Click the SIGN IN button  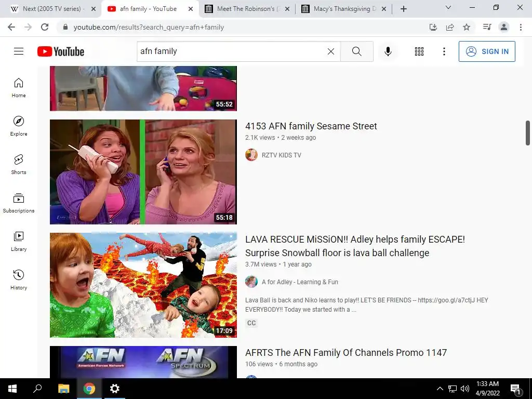coord(487,51)
